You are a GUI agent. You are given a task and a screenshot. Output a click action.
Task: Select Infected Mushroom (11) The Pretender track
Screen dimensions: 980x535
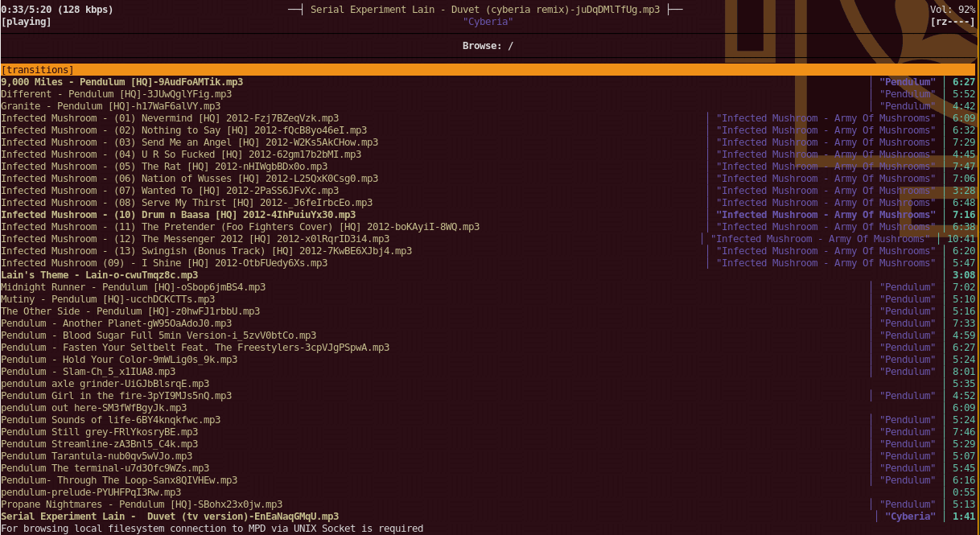coord(488,227)
